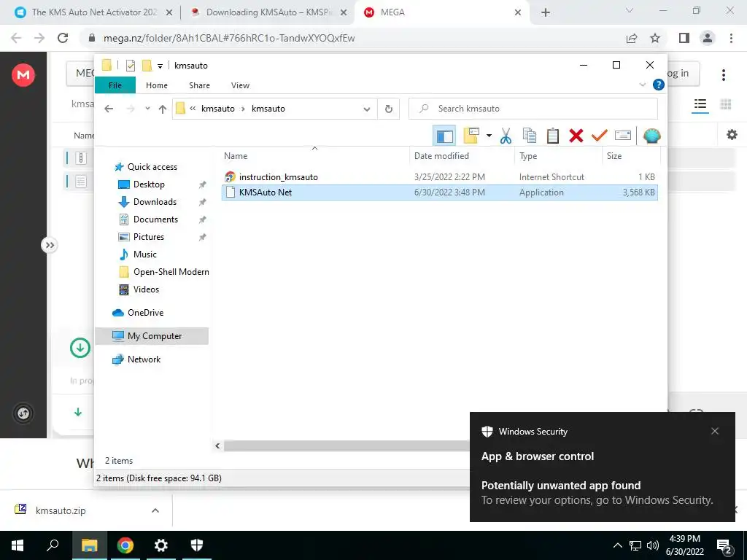Screen dimensions: 747x560
Task: Click the scrollbar left arrow
Action: [x=217, y=446]
